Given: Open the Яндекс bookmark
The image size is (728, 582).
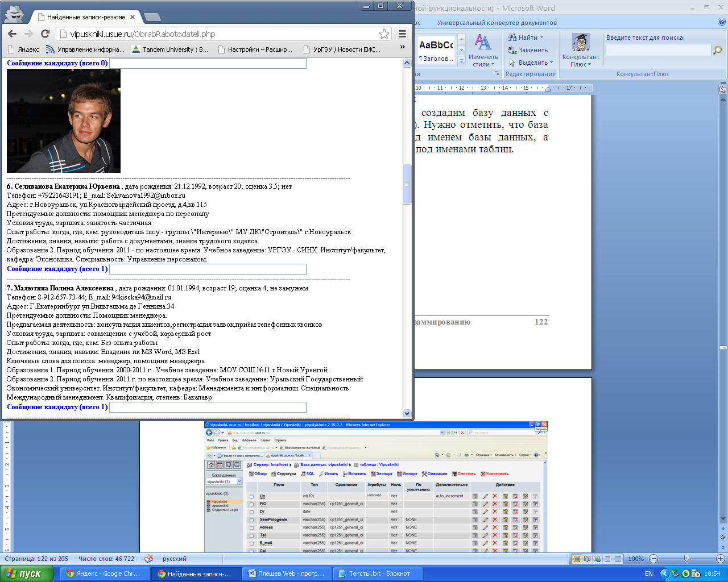Looking at the screenshot, I should [24, 49].
